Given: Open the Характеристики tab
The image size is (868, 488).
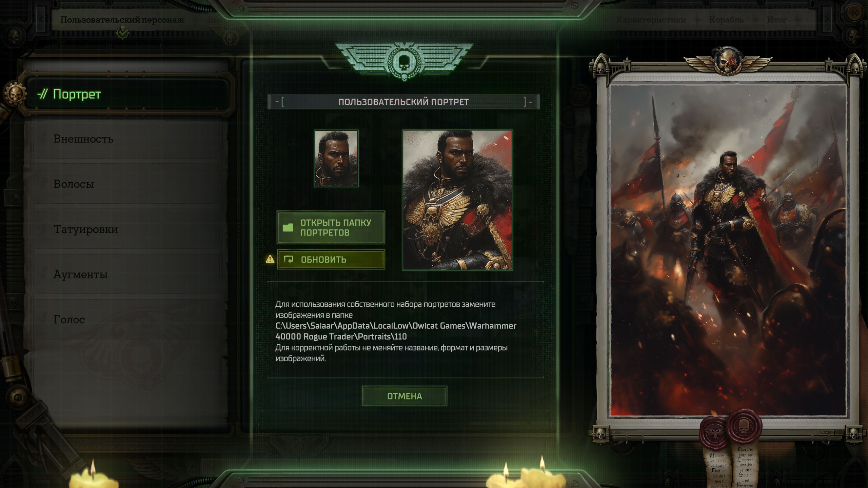Looking at the screenshot, I should point(651,20).
